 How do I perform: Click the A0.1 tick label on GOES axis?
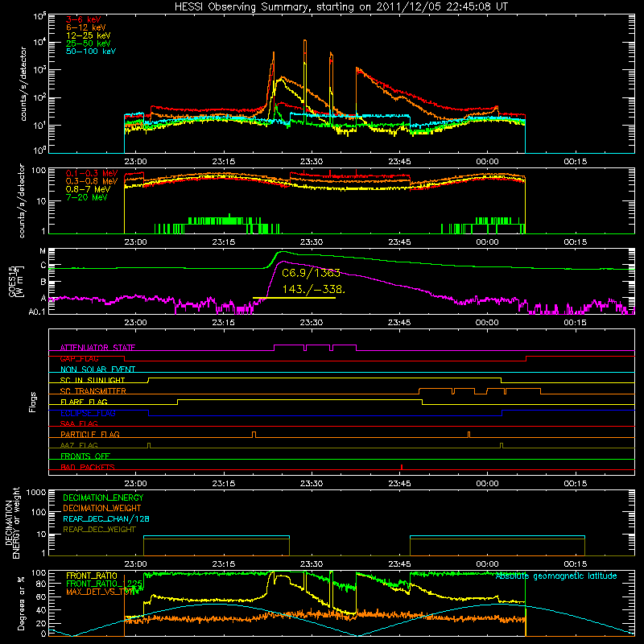36,312
